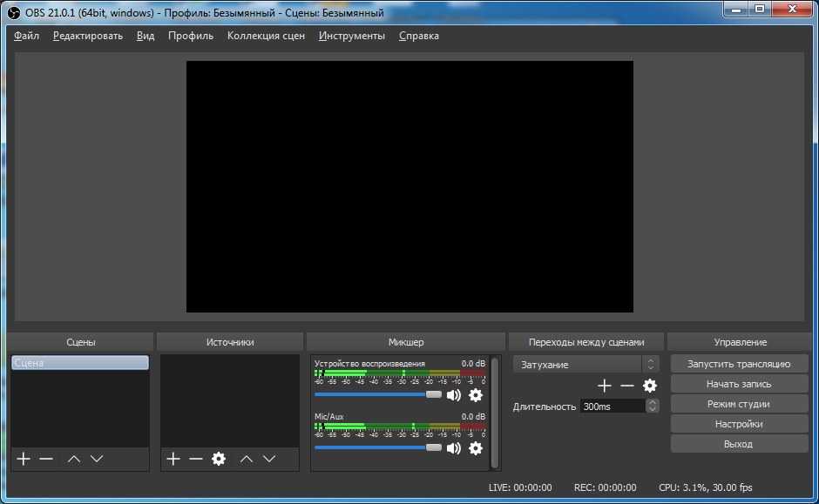Screen dimensions: 819x504
Task: Click Сцены panel header
Action: tap(81, 342)
